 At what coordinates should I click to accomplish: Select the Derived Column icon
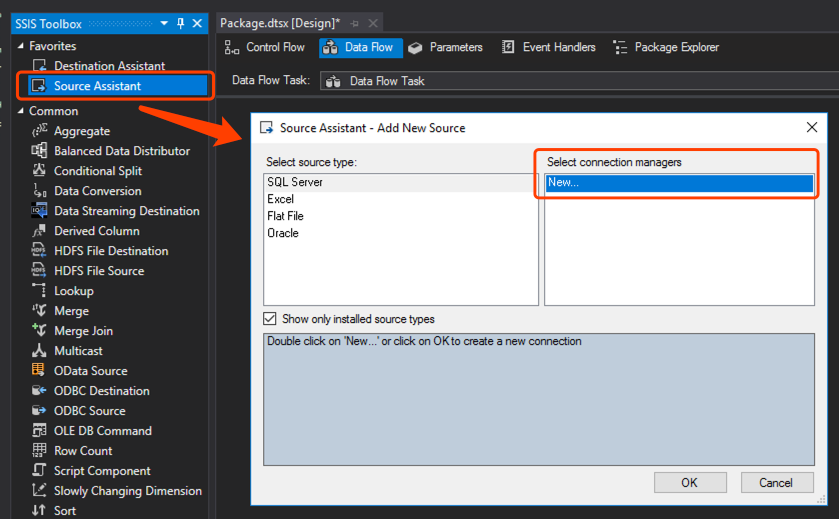pyautogui.click(x=39, y=231)
